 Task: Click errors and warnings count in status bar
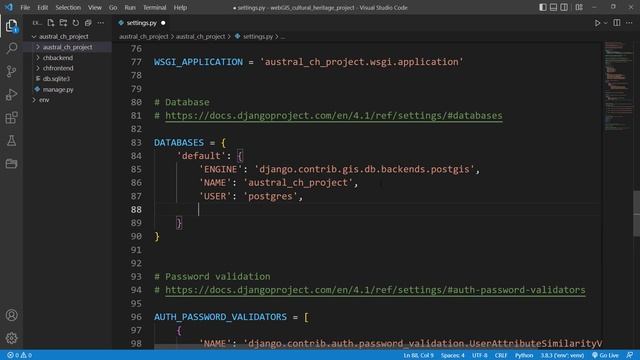(19, 355)
